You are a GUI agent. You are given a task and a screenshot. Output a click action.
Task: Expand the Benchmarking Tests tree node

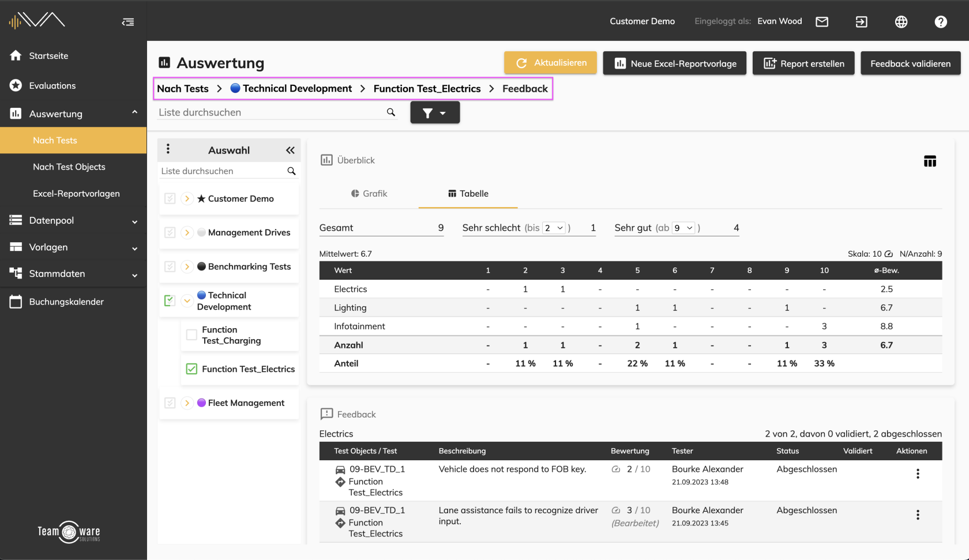(187, 266)
